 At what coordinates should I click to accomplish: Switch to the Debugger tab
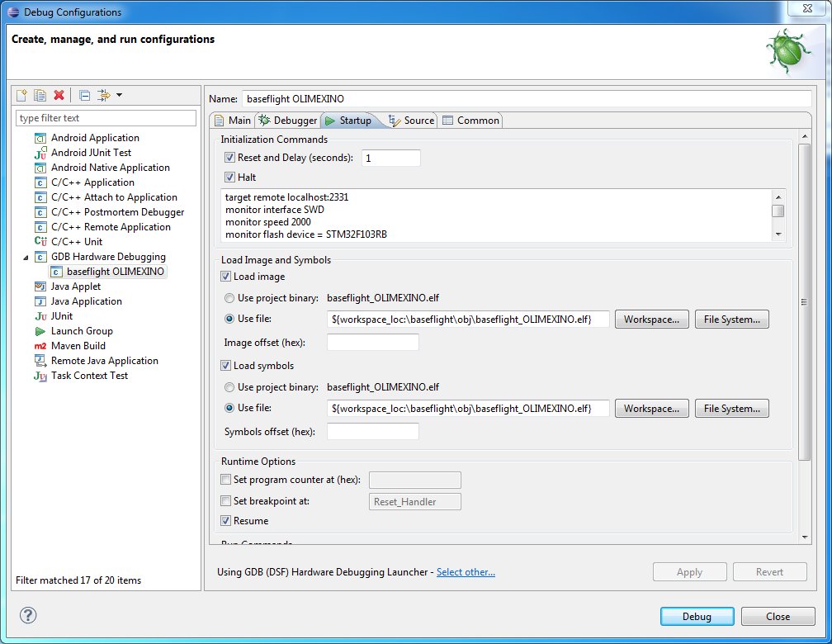287,121
